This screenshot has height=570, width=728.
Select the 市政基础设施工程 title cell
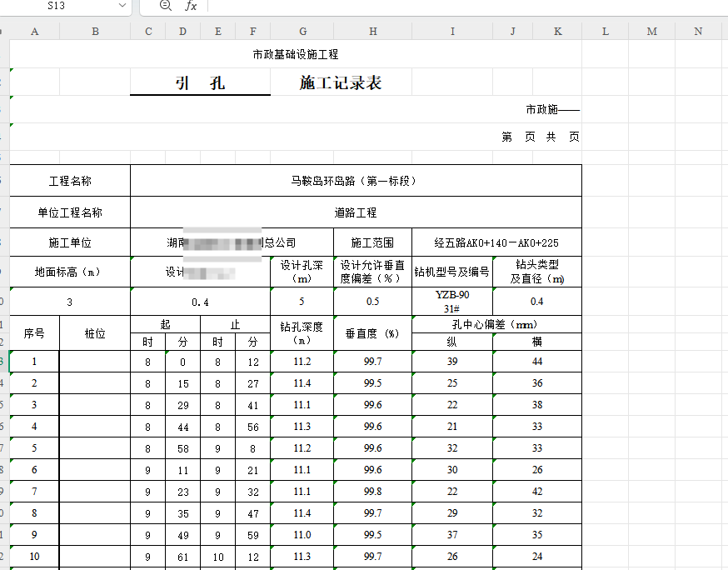click(x=295, y=55)
